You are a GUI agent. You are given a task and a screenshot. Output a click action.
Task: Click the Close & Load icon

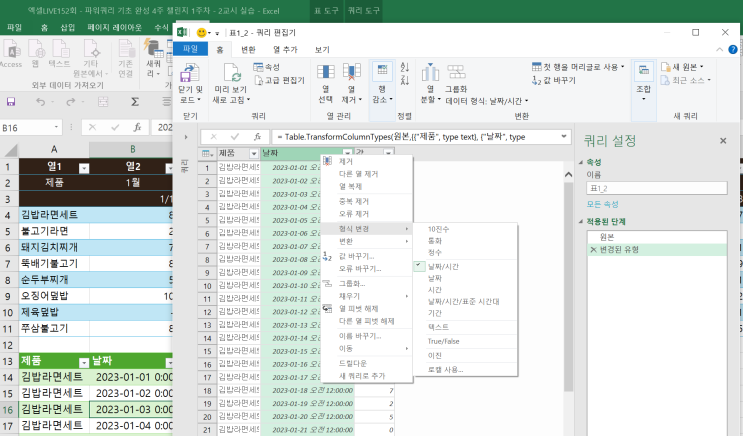tap(189, 72)
